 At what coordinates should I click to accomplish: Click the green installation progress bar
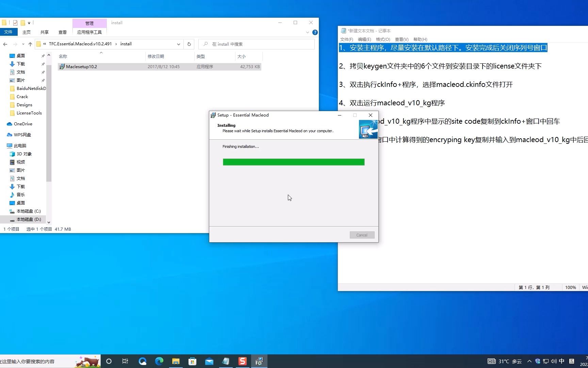pyautogui.click(x=294, y=162)
